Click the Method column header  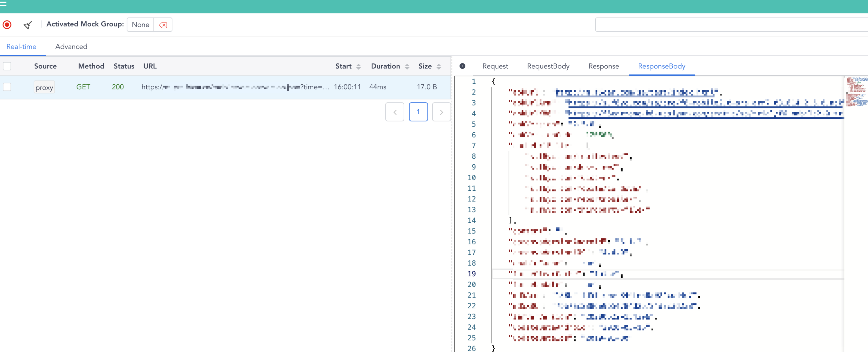[91, 66]
